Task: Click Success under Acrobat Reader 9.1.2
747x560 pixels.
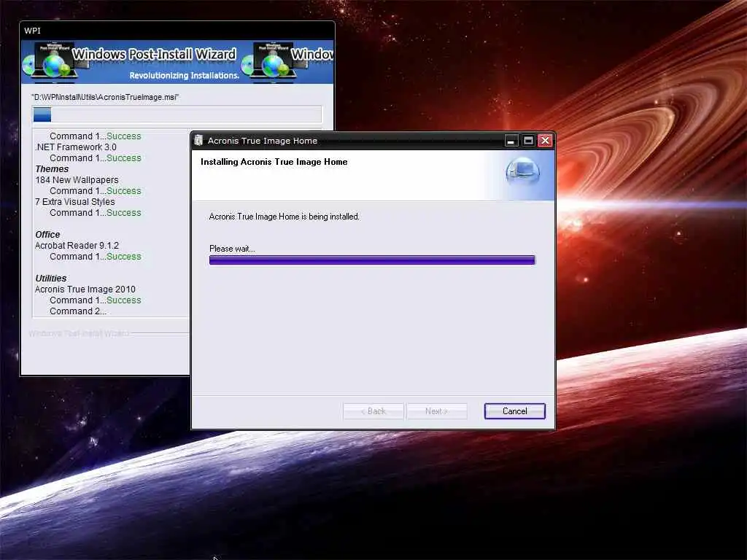Action: point(124,257)
